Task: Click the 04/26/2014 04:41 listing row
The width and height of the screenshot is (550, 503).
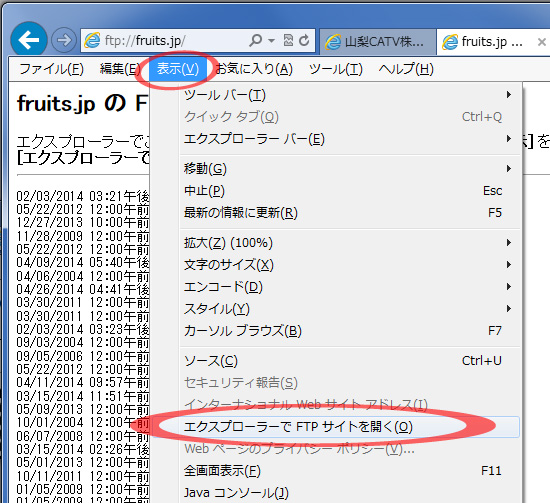Action: point(83,289)
